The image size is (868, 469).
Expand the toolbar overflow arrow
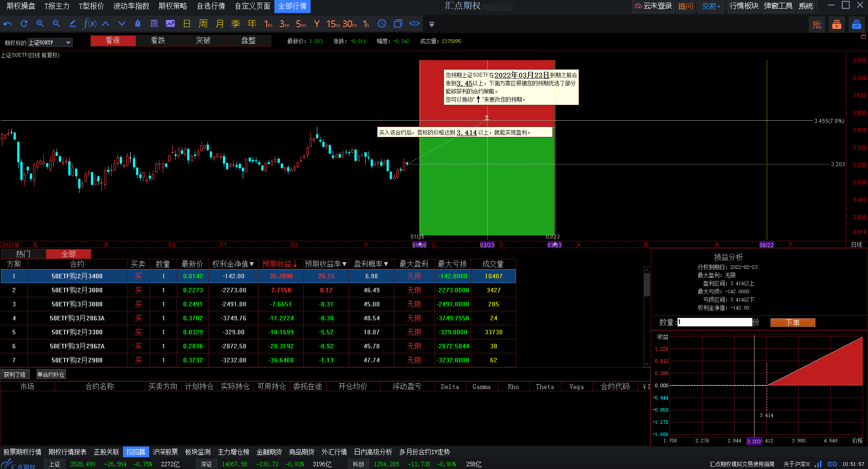(432, 24)
